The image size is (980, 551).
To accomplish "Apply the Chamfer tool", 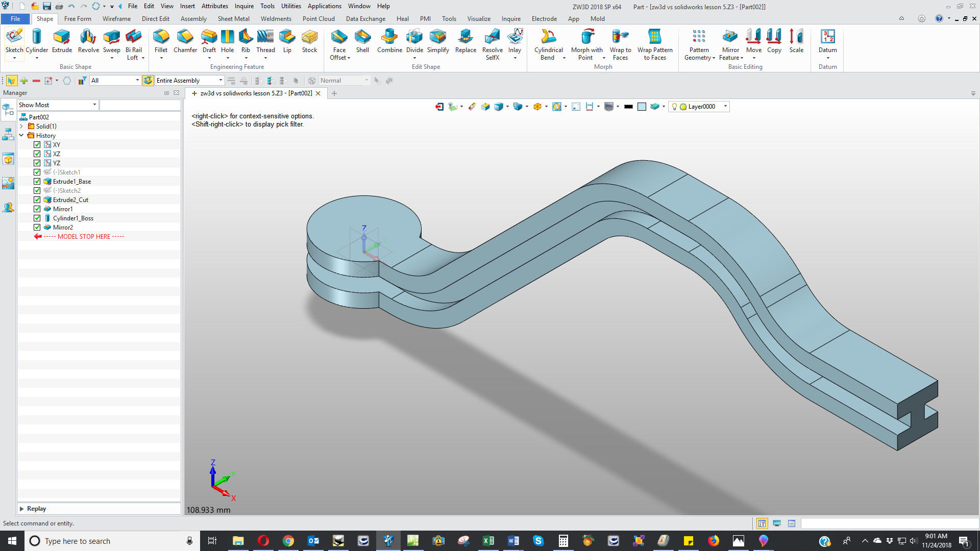I will [185, 41].
